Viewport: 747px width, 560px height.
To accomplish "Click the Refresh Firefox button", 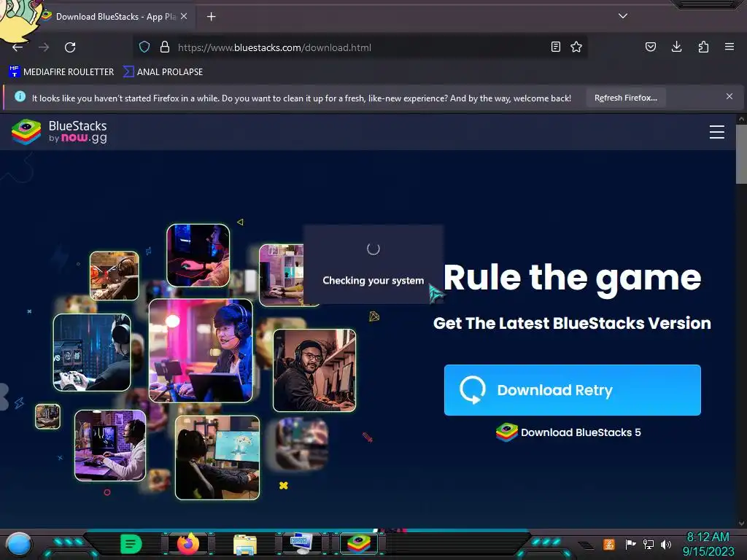I will [625, 98].
